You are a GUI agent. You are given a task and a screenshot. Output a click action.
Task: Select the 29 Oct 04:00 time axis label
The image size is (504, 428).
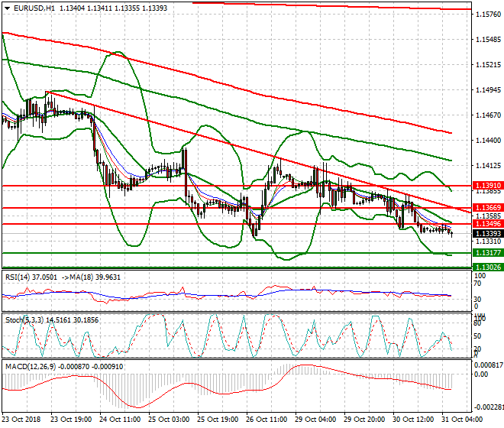315,420
